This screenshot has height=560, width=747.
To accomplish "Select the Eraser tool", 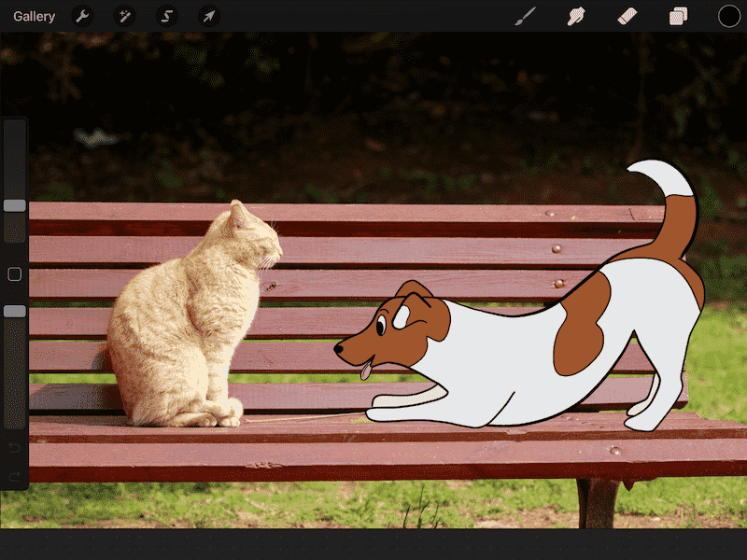I will coord(627,16).
